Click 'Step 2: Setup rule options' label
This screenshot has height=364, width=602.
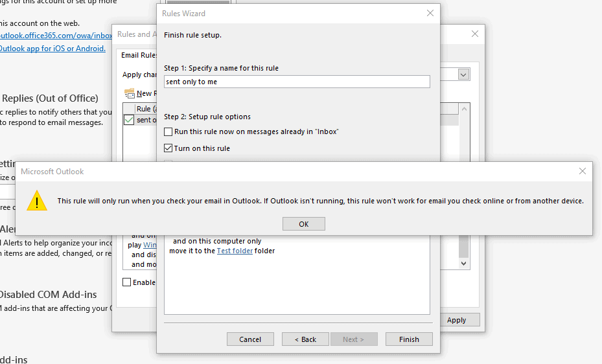pyautogui.click(x=207, y=117)
